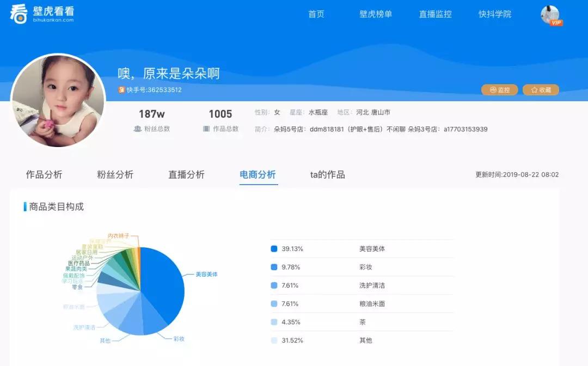Image resolution: width=588 pixels, height=366 pixels.
Task: Click 洗护清洁 in the legend list
Action: pyautogui.click(x=372, y=285)
